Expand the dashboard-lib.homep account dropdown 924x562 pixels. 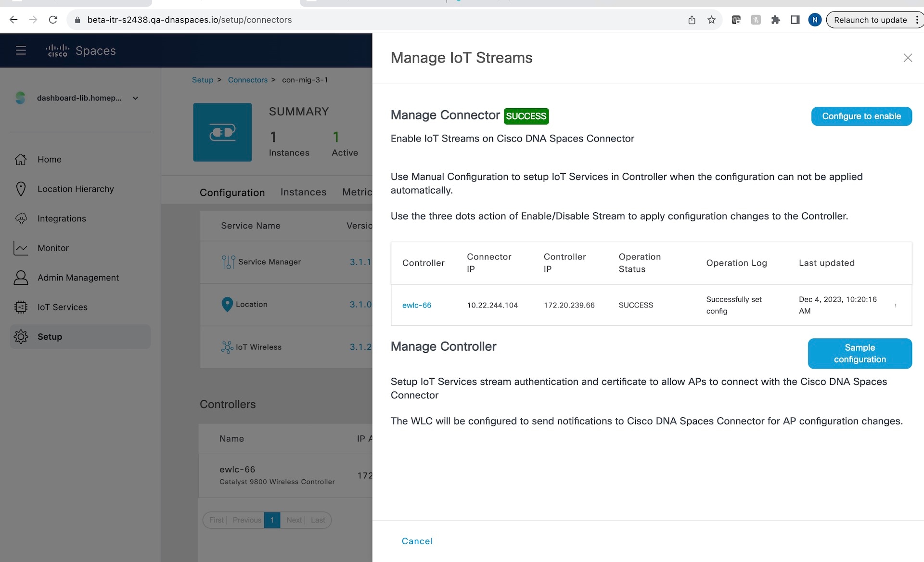point(135,98)
